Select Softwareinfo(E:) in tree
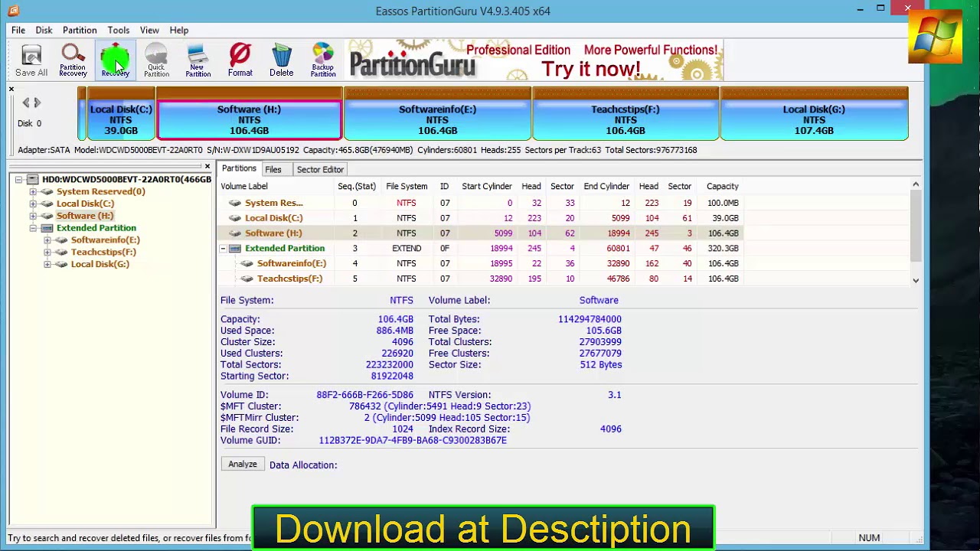Screen dimensions: 980x551 (x=105, y=240)
